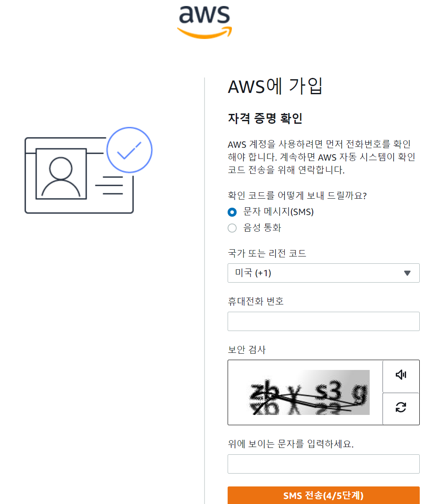
Task: Click the AWS logo at top
Action: click(x=205, y=22)
